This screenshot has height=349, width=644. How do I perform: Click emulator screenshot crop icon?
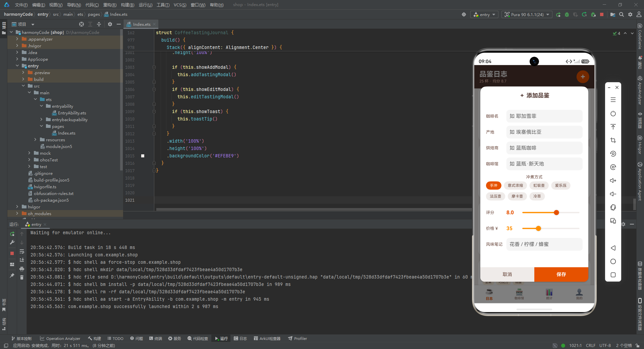click(613, 140)
